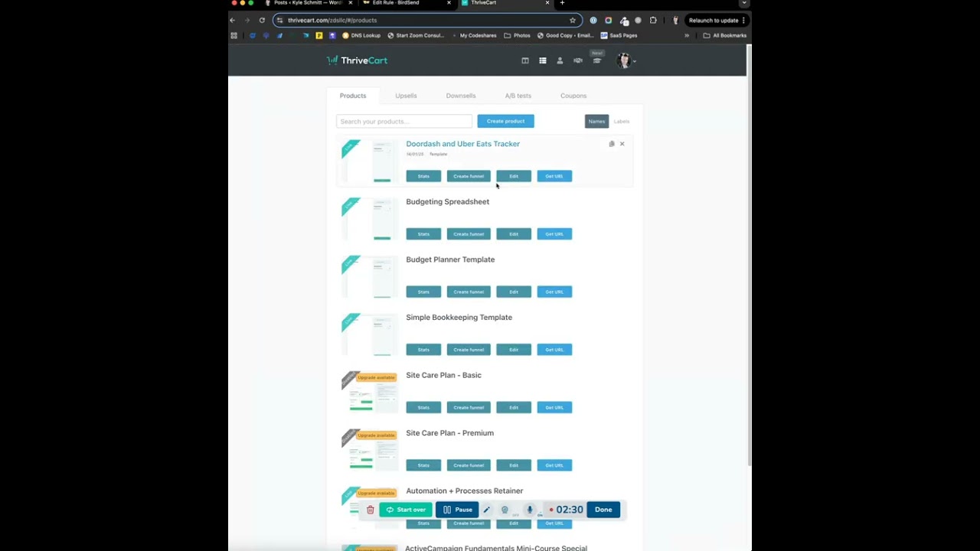Click the Create product button
The width and height of the screenshot is (980, 551).
[505, 121]
